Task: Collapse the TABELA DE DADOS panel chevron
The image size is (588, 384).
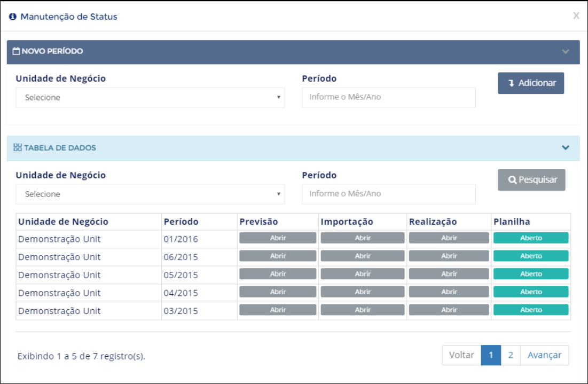Action: coord(566,147)
